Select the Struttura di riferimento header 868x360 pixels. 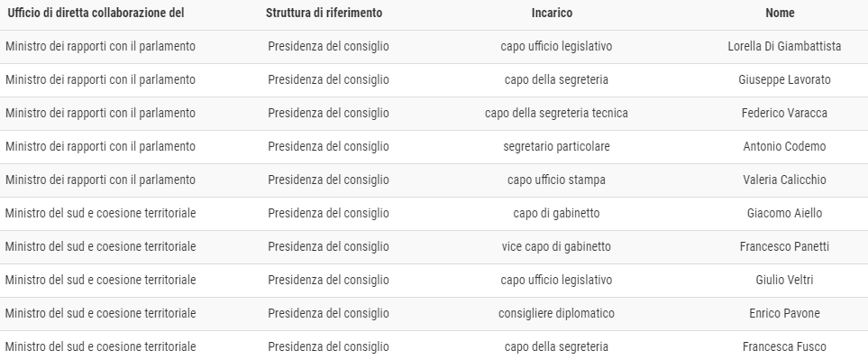[x=324, y=13]
